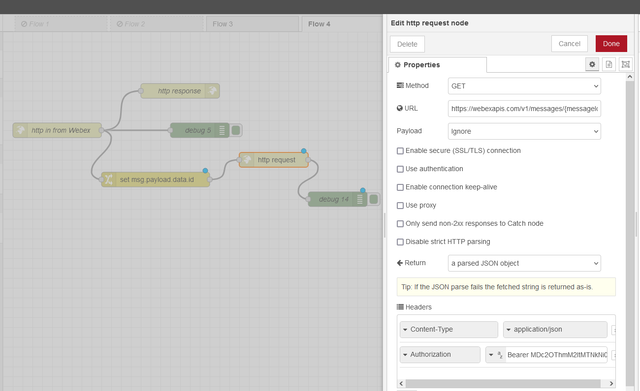Image resolution: width=640 pixels, height=391 pixels.
Task: Click the http request node icon
Action: pyautogui.click(x=247, y=160)
